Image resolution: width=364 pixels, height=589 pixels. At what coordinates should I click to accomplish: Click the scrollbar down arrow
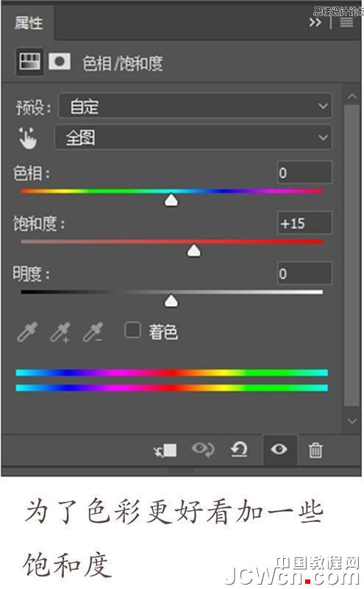352,421
